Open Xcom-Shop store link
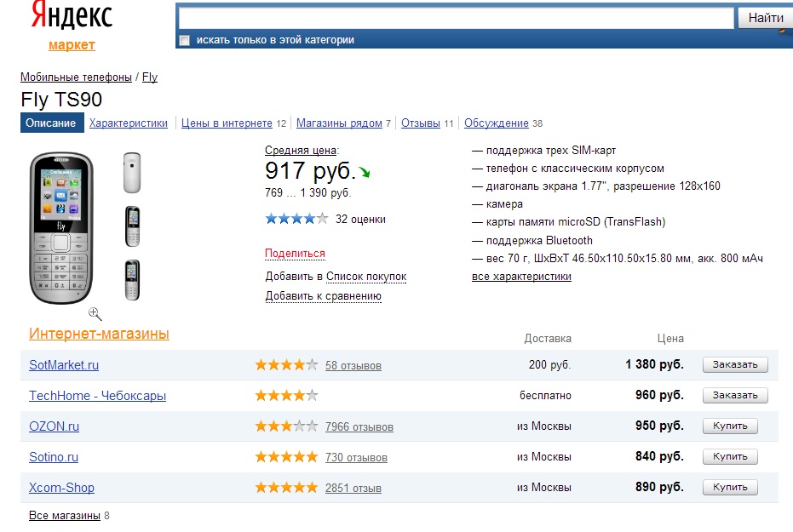793x532 pixels. click(x=61, y=488)
